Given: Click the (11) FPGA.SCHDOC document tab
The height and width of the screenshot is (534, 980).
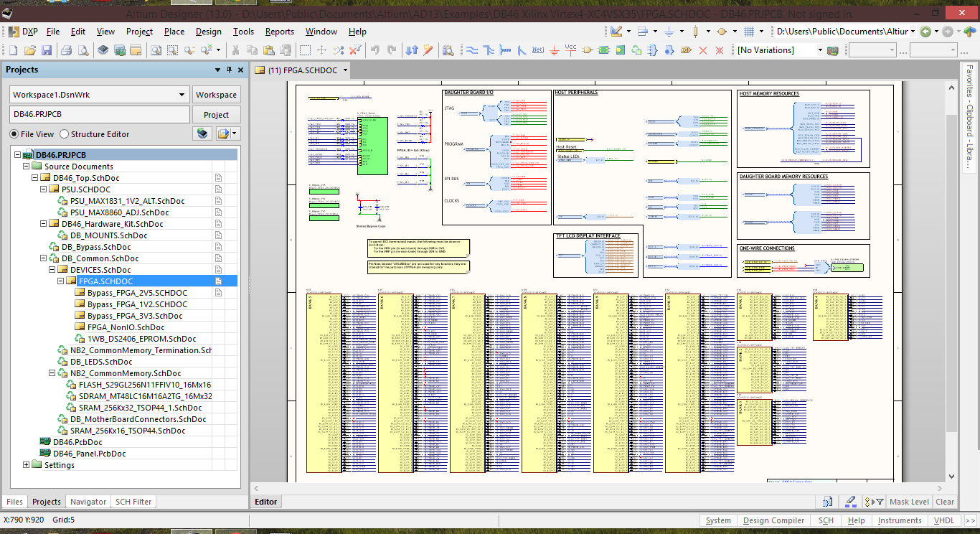Looking at the screenshot, I should pyautogui.click(x=301, y=70).
